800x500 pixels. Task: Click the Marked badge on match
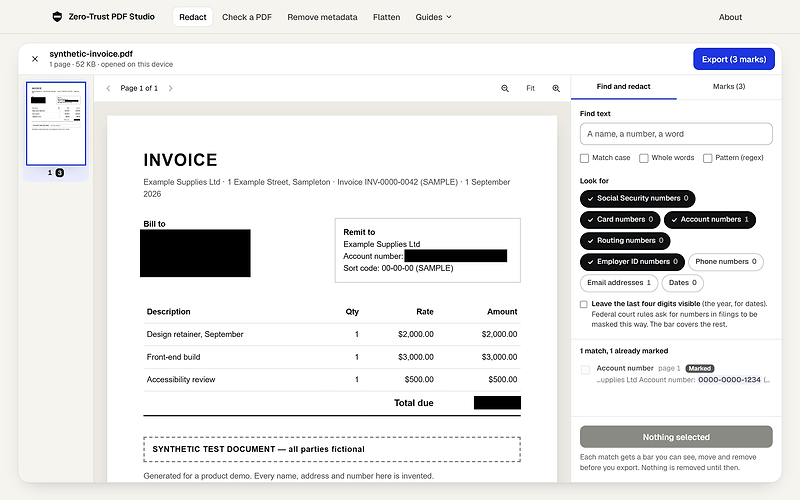click(699, 368)
